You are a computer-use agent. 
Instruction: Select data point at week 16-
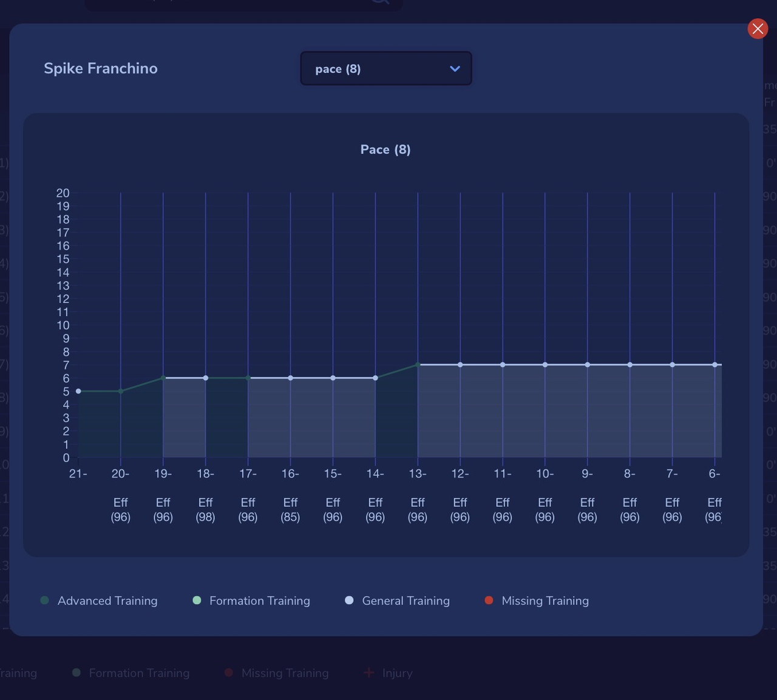[x=290, y=378]
